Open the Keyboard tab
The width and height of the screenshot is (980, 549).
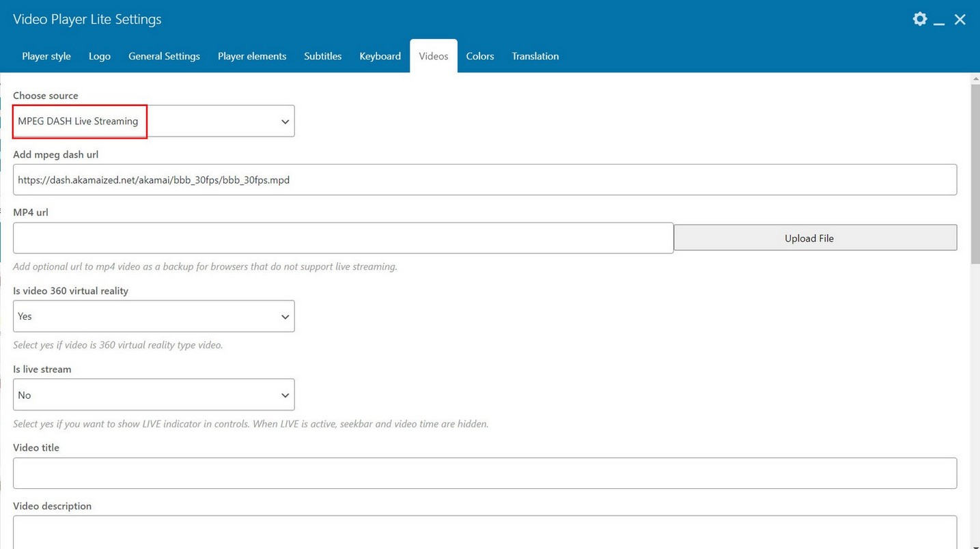point(380,56)
